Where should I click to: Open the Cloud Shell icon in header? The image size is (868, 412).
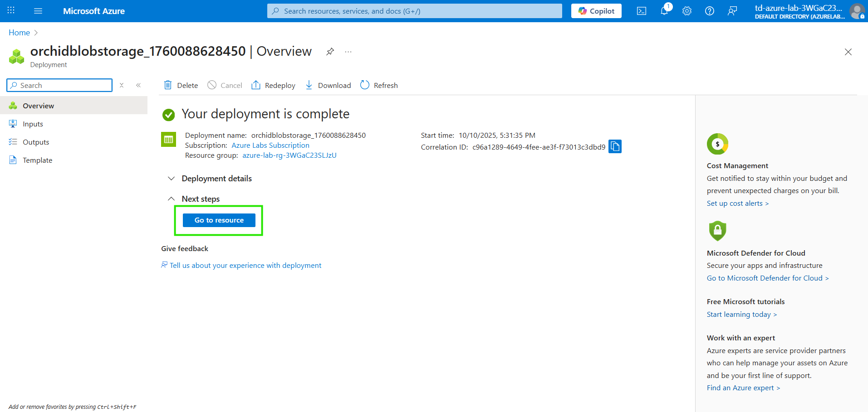point(641,11)
